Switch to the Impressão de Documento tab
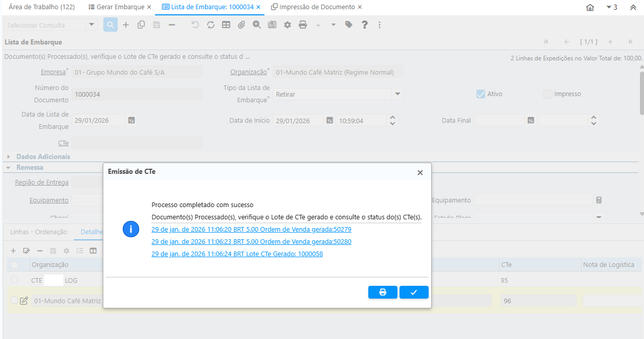The image size is (644, 339). [317, 7]
